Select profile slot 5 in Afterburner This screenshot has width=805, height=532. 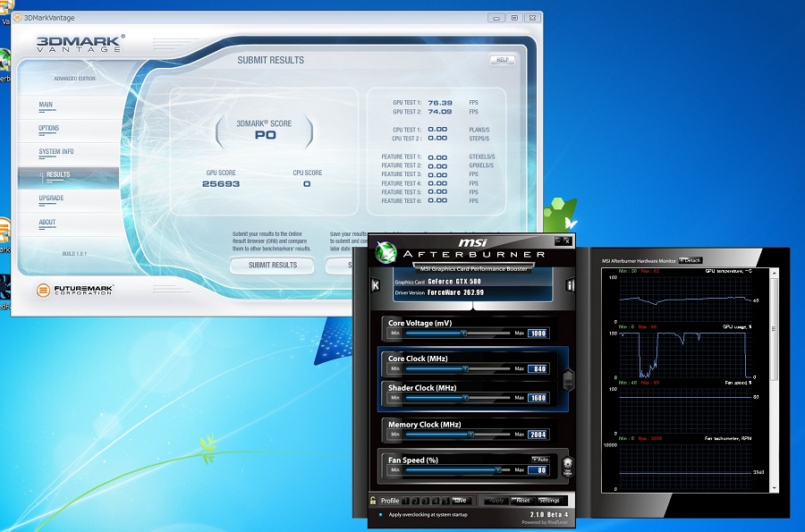click(x=445, y=501)
